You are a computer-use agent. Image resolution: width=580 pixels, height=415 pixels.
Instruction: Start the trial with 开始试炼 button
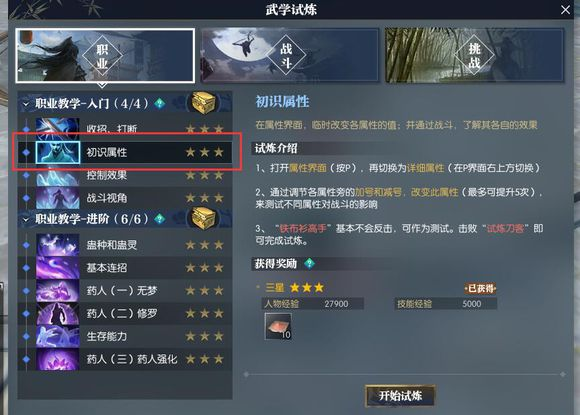(400, 396)
